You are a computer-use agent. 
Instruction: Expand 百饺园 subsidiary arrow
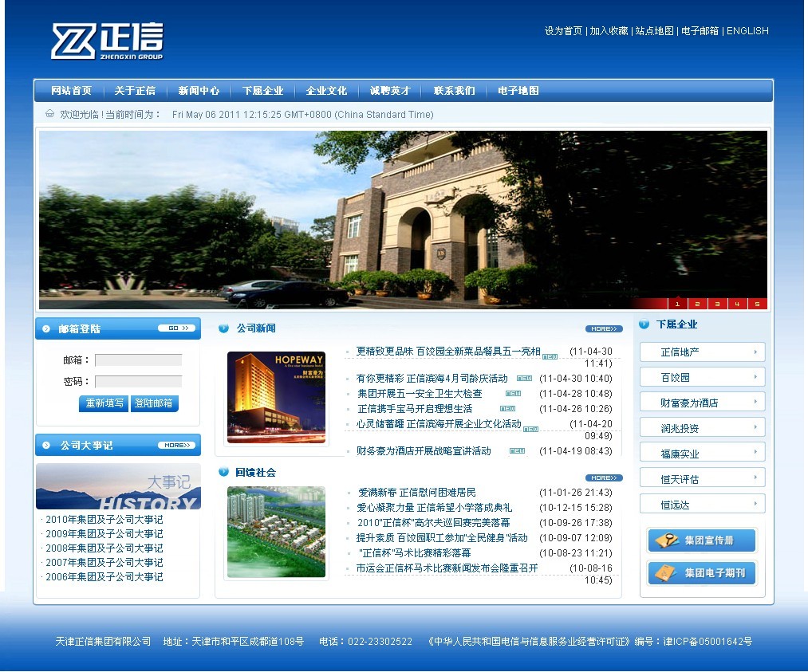(x=755, y=377)
